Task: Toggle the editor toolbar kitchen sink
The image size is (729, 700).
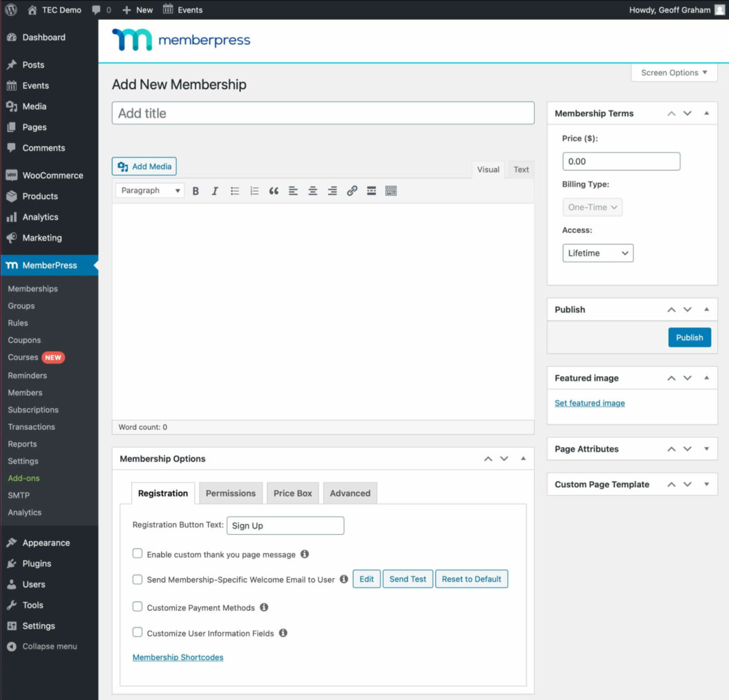Action: point(391,191)
